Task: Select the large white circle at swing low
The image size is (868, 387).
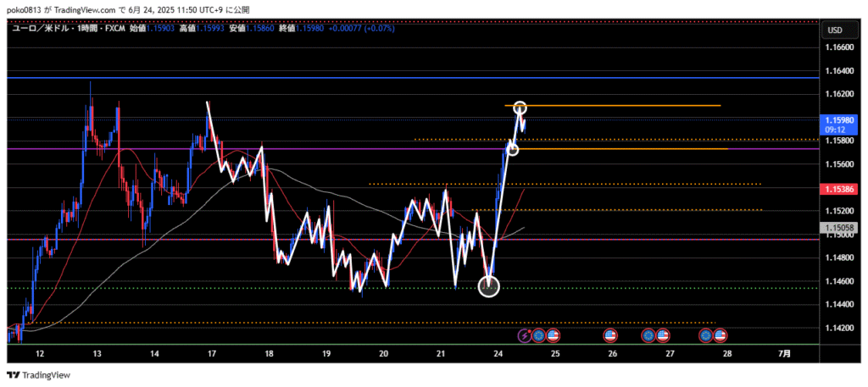Action: 489,287
